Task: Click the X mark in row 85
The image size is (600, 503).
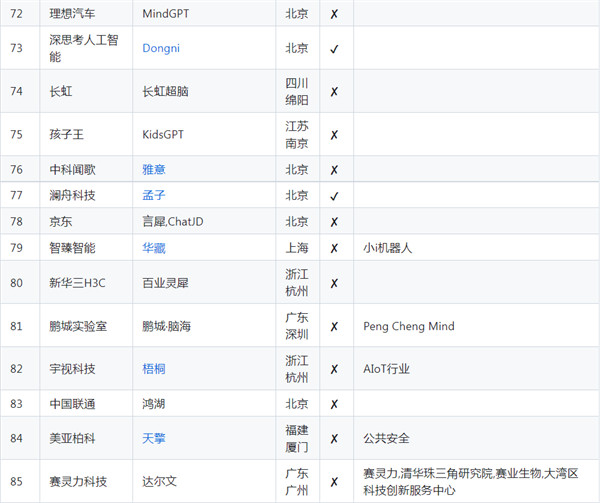Action: coord(334,482)
